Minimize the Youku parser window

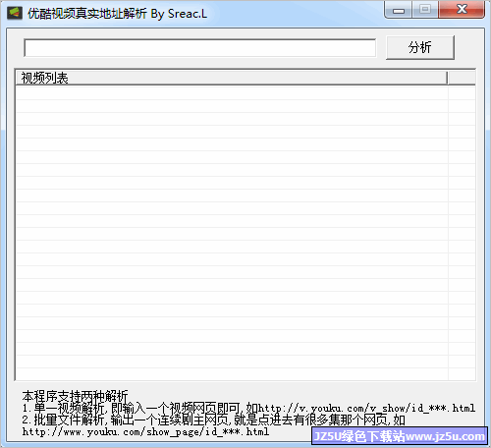[x=399, y=10]
